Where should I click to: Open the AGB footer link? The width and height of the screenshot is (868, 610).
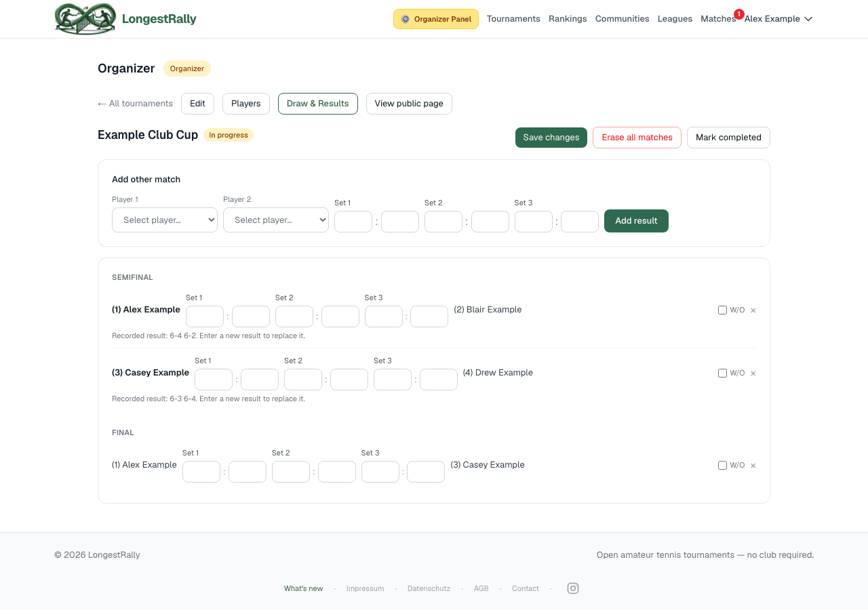pos(481,588)
